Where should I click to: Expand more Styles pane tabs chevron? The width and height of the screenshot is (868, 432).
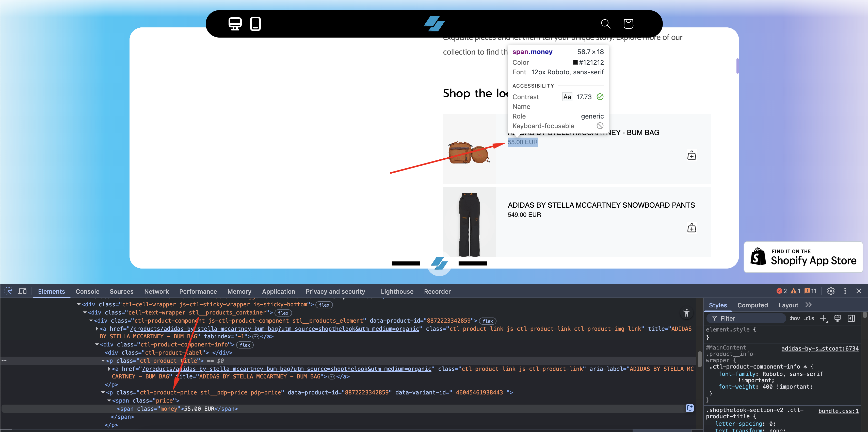pyautogui.click(x=808, y=305)
